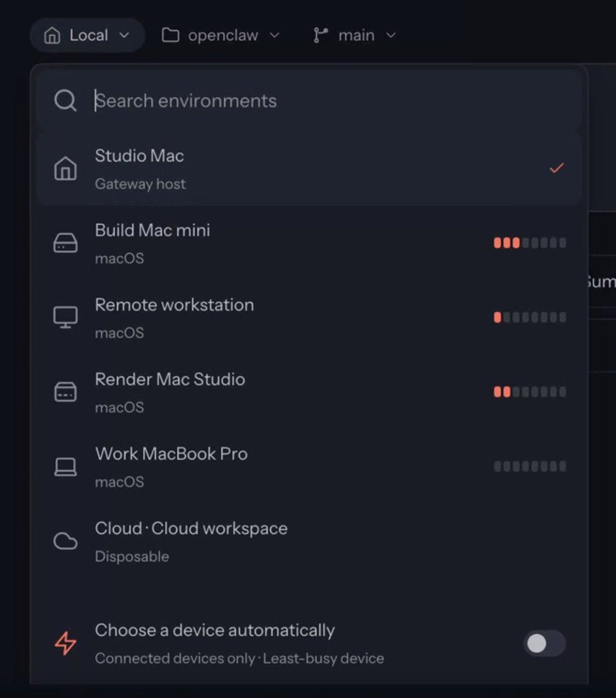Select the Render Mac Studio environment

(309, 392)
